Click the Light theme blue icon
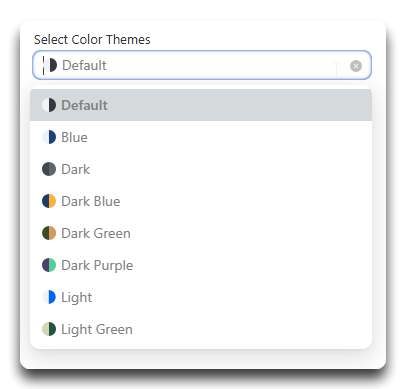This screenshot has height=389, width=406. (x=49, y=297)
